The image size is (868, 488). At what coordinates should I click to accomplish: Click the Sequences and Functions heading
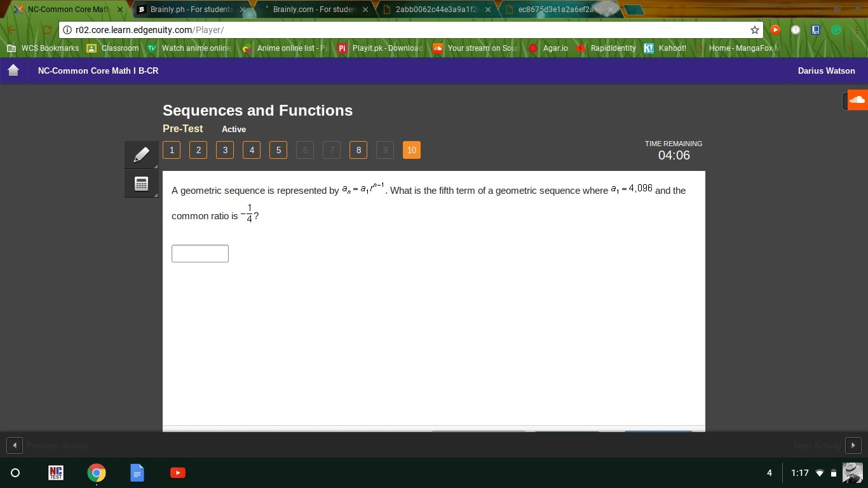click(258, 111)
